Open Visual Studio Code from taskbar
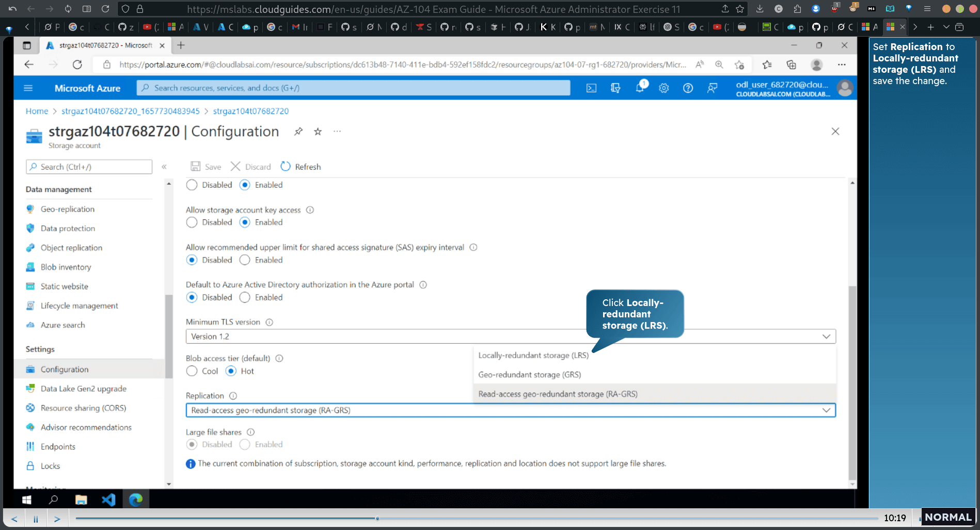 click(108, 500)
